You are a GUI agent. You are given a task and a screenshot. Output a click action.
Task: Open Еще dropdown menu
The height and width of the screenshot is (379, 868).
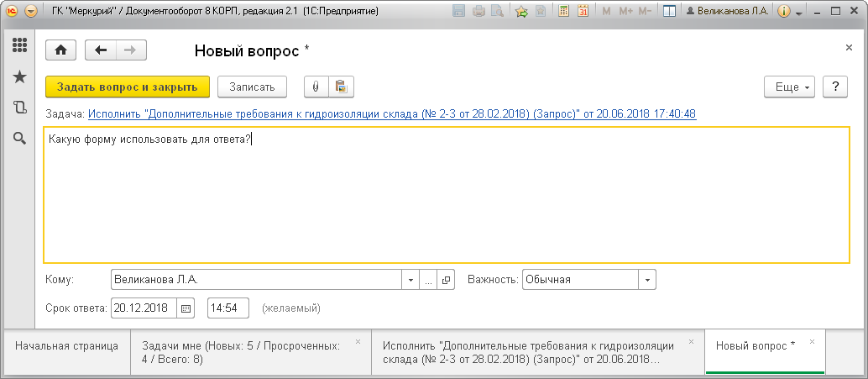coord(789,87)
